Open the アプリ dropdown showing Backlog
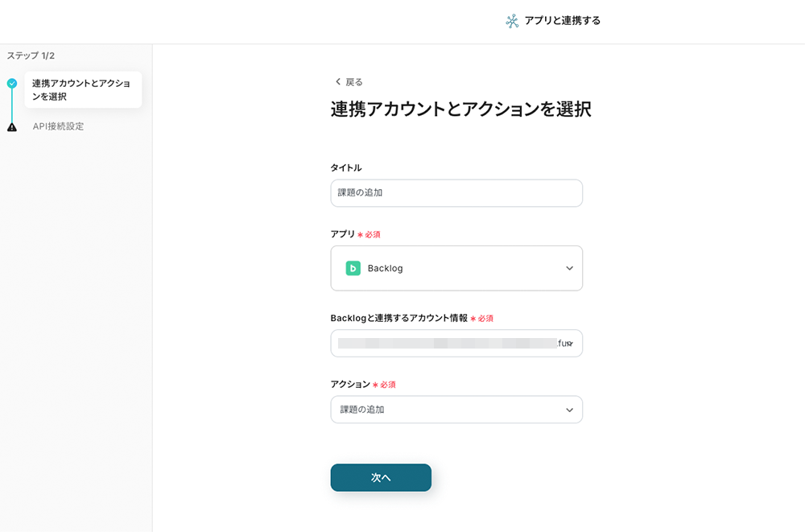 tap(456, 268)
